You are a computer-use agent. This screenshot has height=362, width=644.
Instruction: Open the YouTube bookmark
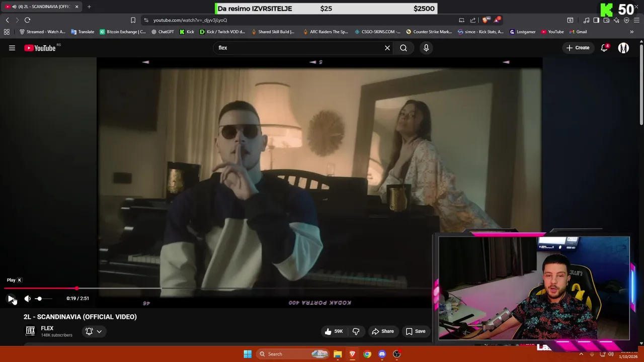(552, 32)
